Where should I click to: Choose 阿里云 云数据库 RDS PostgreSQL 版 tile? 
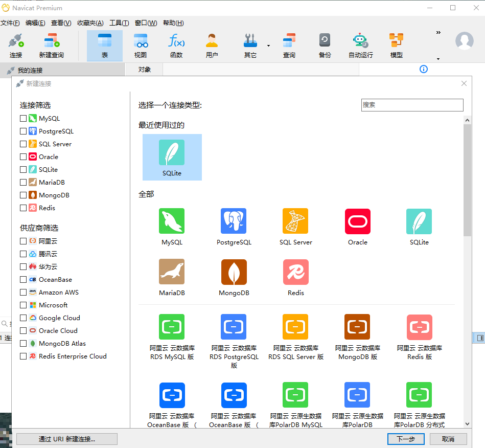pos(234,342)
